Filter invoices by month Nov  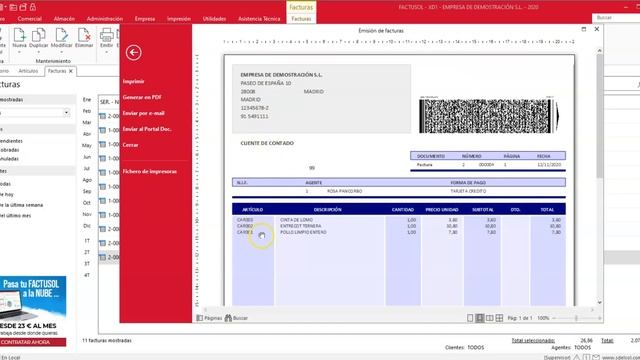click(87, 214)
